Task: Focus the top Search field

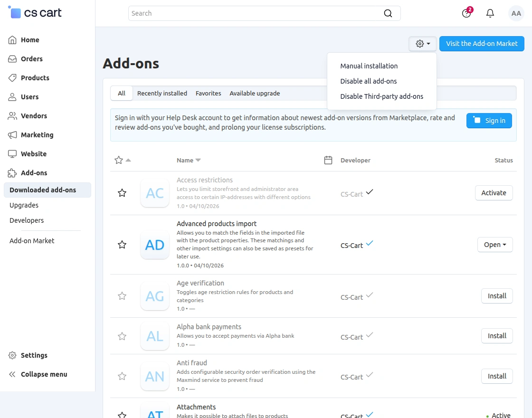Action: tap(256, 13)
